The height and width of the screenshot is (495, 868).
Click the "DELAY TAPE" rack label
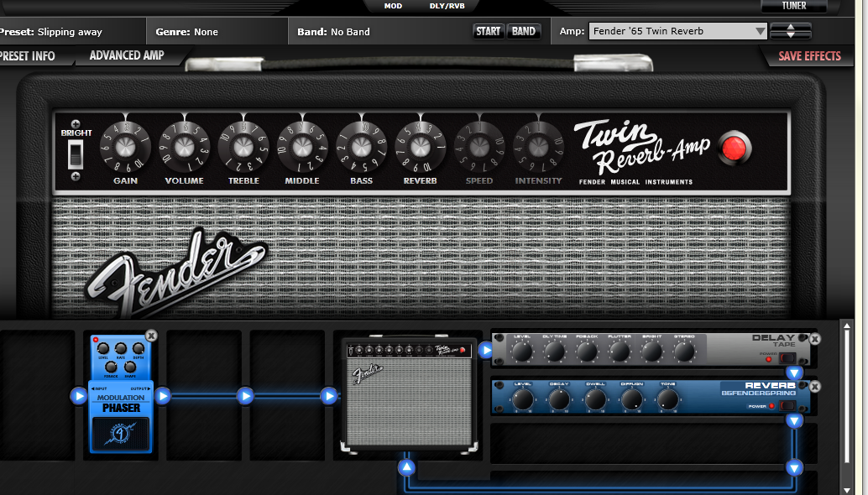pyautogui.click(x=773, y=340)
